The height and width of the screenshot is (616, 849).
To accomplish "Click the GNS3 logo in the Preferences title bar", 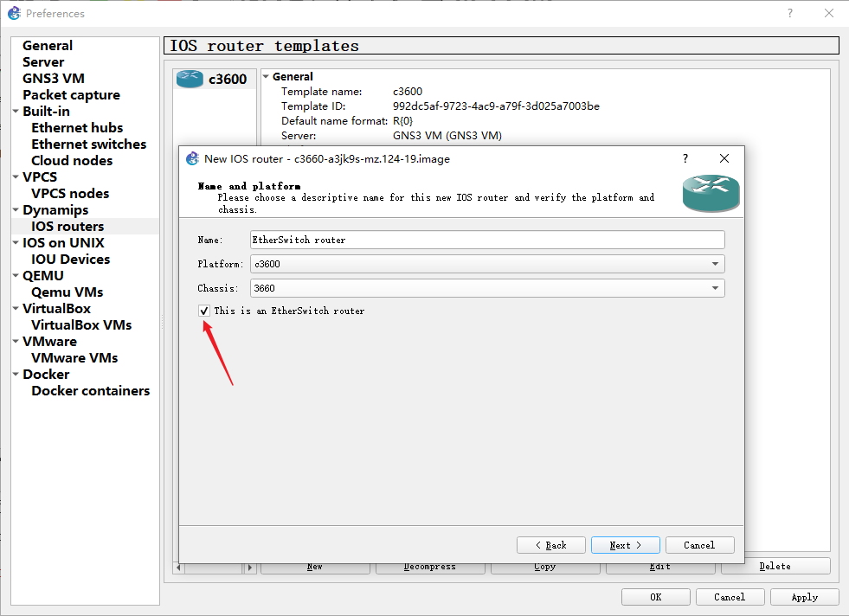I will [x=14, y=13].
